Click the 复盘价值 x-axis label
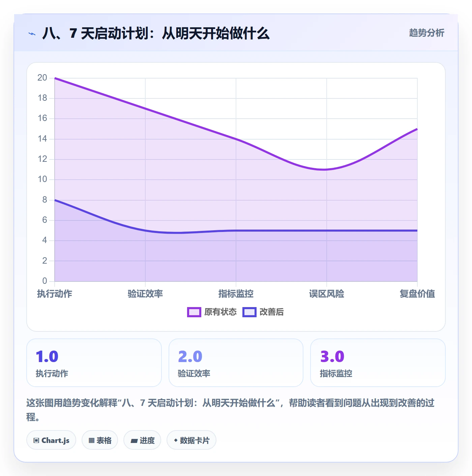The width and height of the screenshot is (472, 476). coord(417,294)
